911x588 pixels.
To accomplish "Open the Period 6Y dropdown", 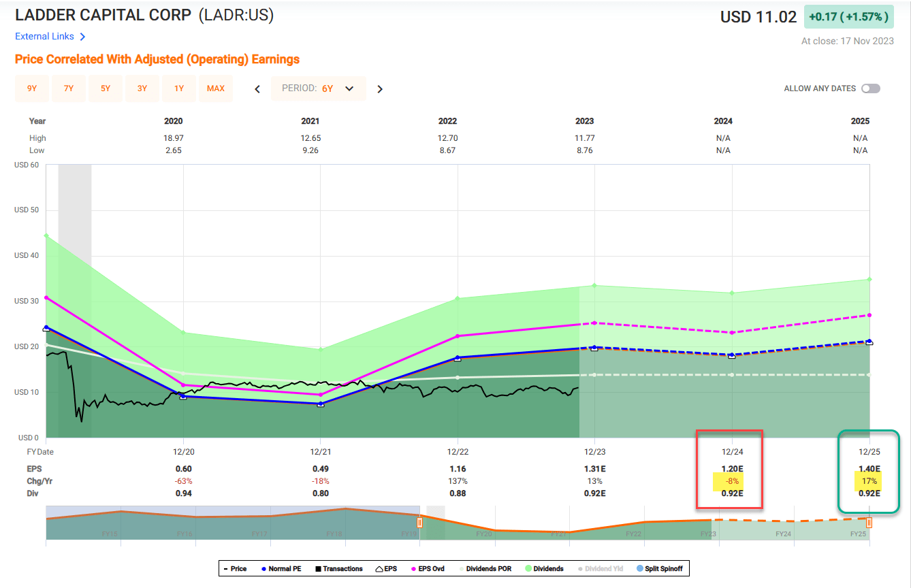I will (319, 88).
